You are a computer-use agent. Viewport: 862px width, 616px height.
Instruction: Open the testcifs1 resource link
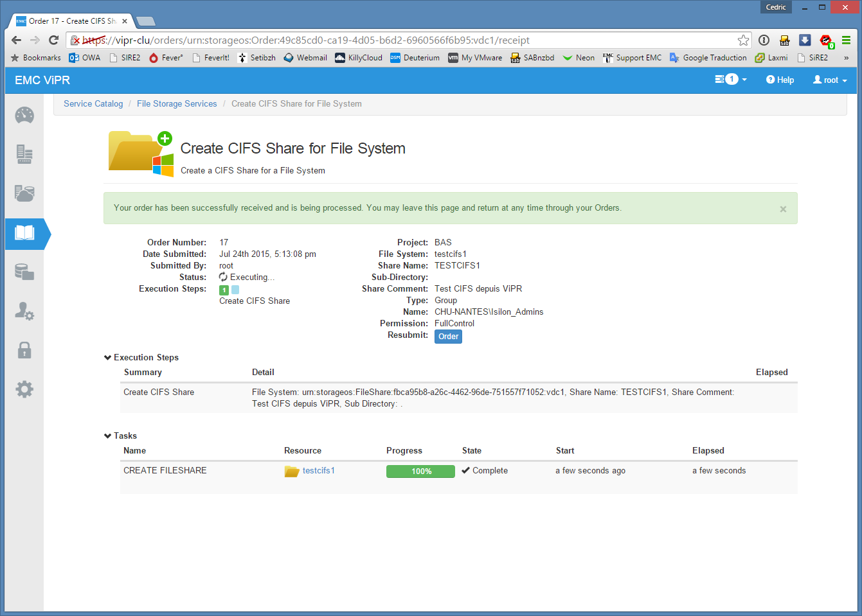coord(318,471)
